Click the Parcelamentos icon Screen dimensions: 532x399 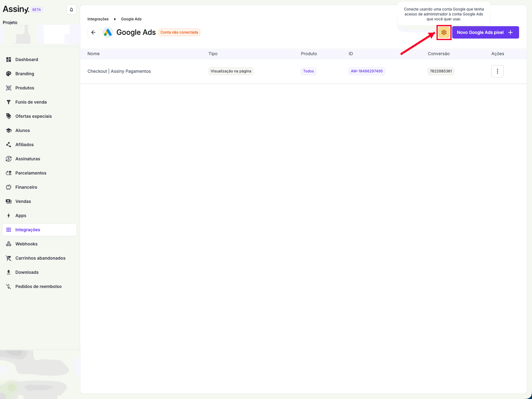click(x=9, y=173)
